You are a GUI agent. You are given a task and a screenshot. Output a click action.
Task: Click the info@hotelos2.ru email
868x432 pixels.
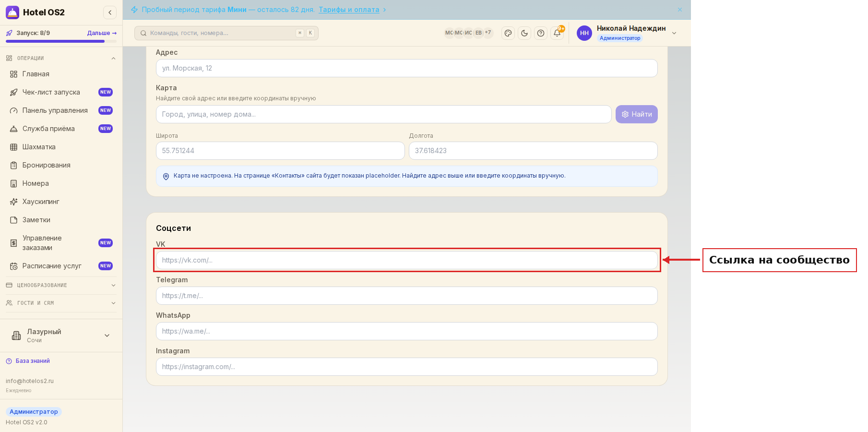30,381
